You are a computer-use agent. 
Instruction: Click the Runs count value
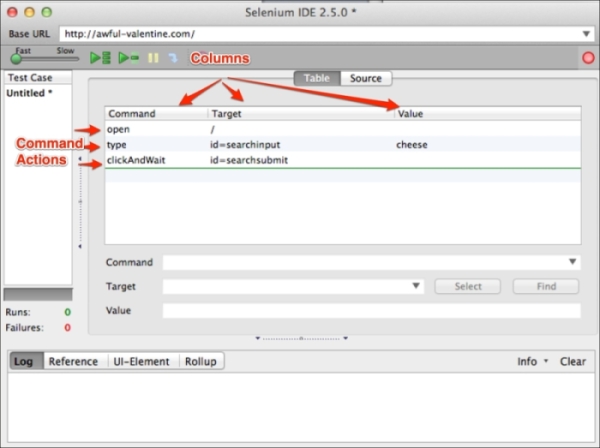(x=68, y=312)
